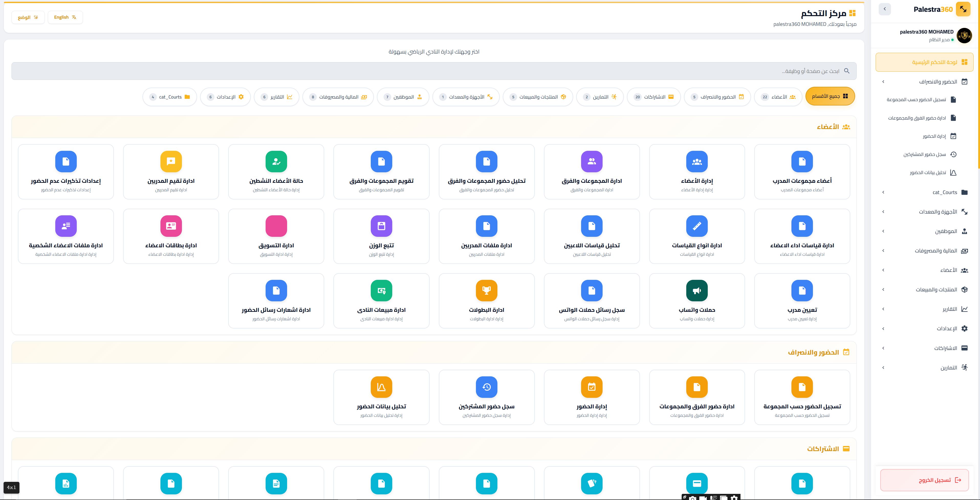Click the تسجيل الخروج logout button
The height and width of the screenshot is (500, 980).
[924, 480]
